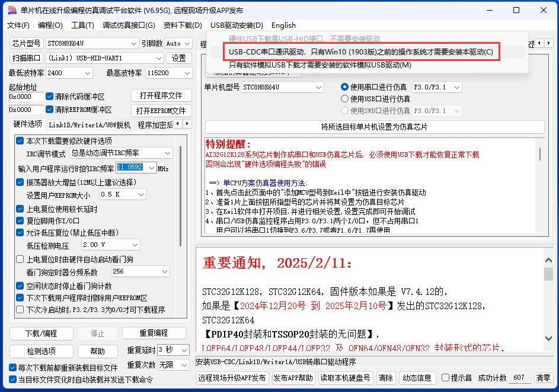Open 编程(O) menu
The image size is (559, 392).
tap(50, 25)
